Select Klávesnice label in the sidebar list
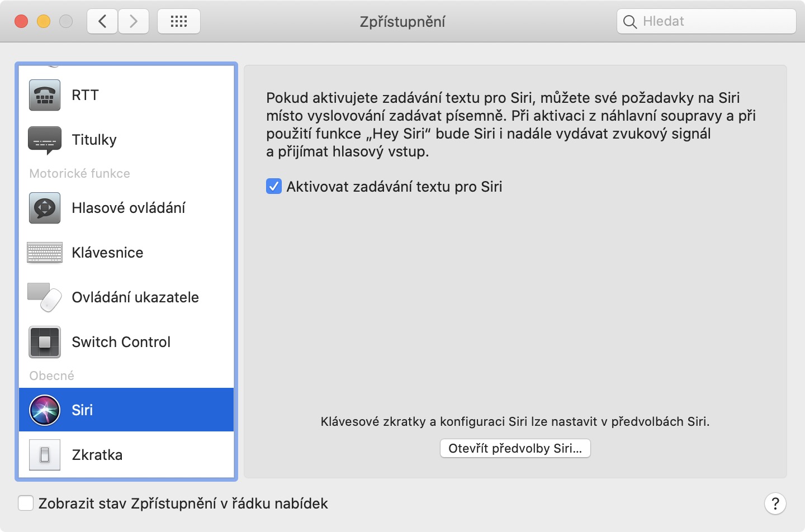 pos(107,253)
